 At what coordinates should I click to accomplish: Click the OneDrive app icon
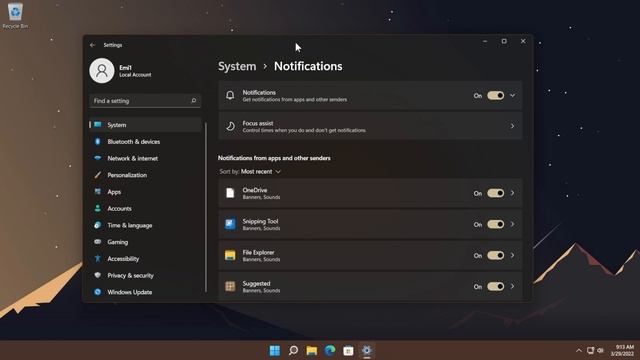click(x=230, y=193)
